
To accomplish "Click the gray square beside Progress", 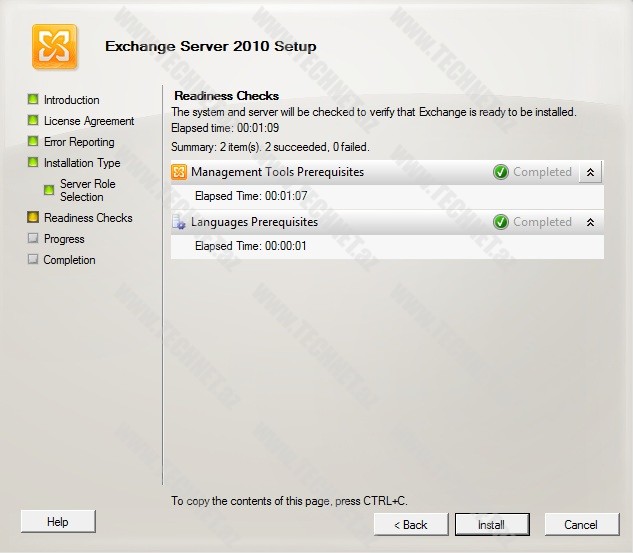I will (33, 238).
